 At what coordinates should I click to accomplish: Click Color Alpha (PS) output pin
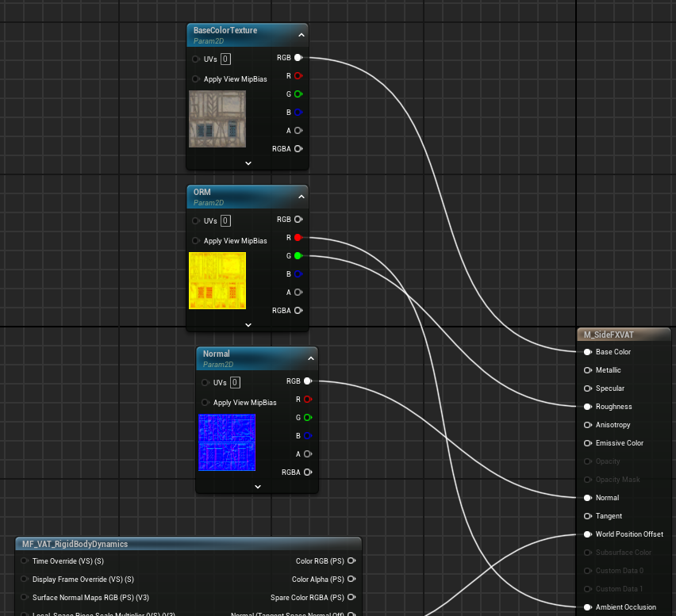(351, 579)
